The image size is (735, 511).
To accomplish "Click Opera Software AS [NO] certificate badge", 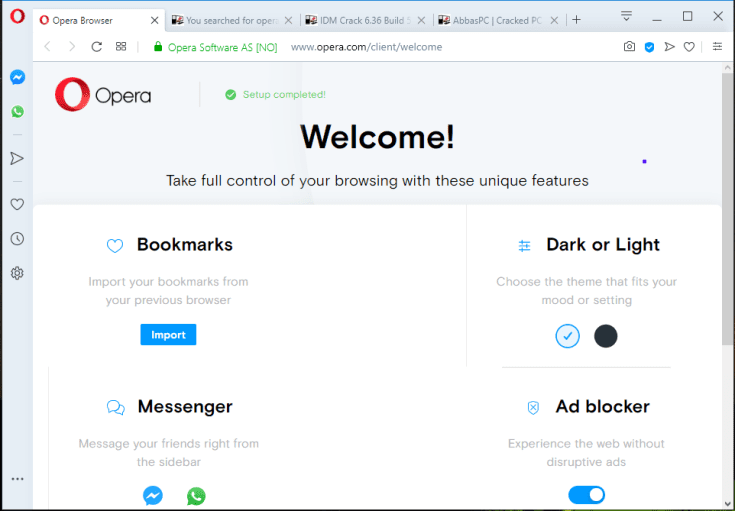I will coord(223,47).
